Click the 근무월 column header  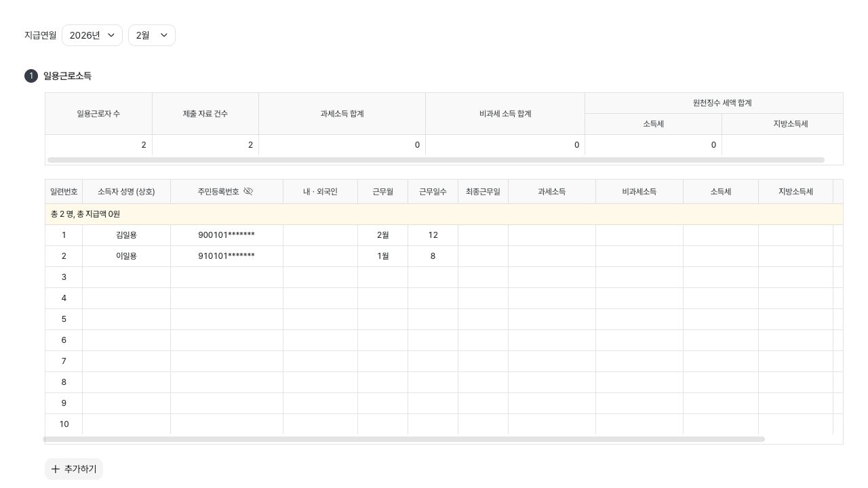point(382,192)
